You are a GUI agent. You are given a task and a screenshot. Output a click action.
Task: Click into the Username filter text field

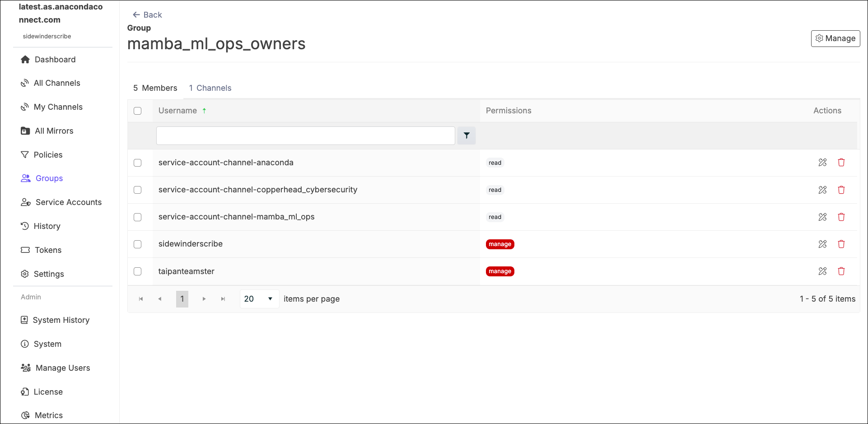coord(306,135)
